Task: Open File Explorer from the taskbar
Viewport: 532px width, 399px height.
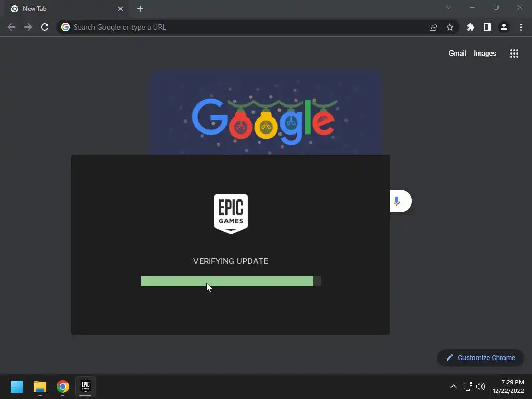Action: 39,387
